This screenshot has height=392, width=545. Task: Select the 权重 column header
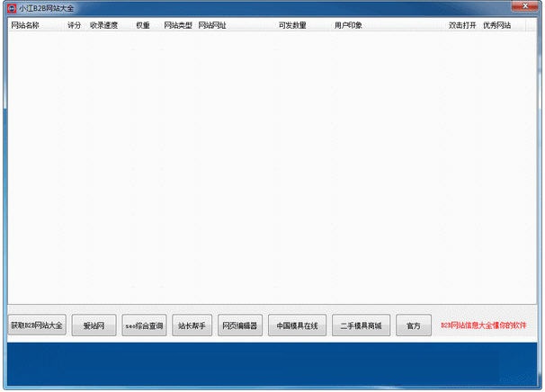click(x=143, y=25)
